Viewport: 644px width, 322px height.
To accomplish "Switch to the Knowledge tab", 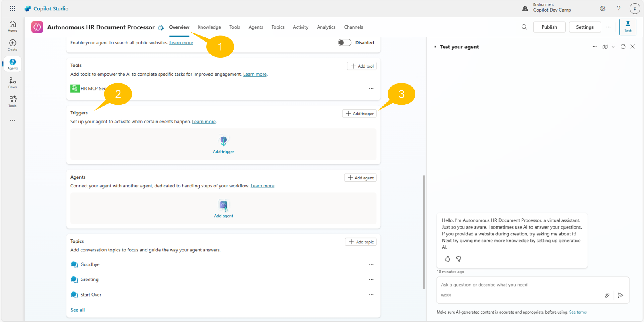I will pyautogui.click(x=209, y=27).
